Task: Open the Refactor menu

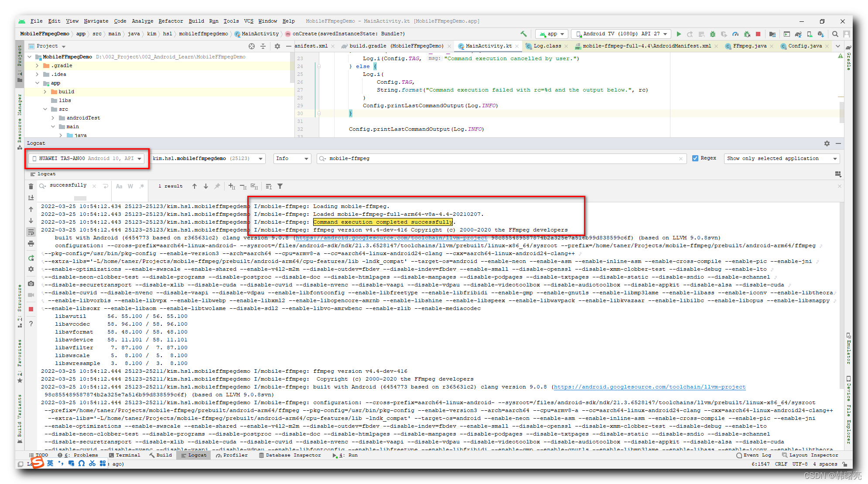Action: pyautogui.click(x=171, y=21)
